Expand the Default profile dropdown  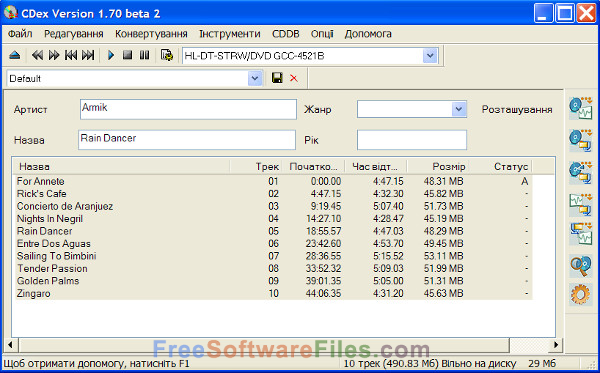255,79
